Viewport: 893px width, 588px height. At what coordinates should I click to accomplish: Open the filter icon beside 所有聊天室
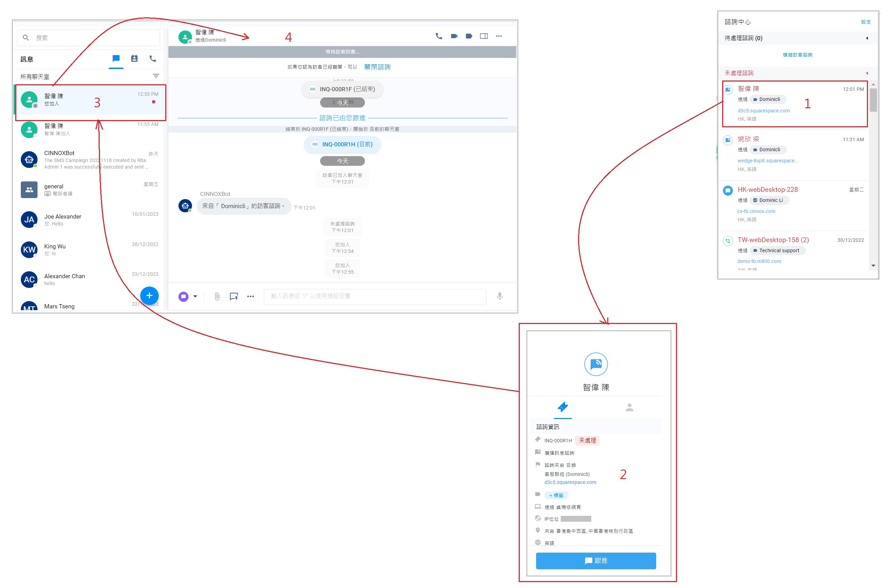(156, 76)
